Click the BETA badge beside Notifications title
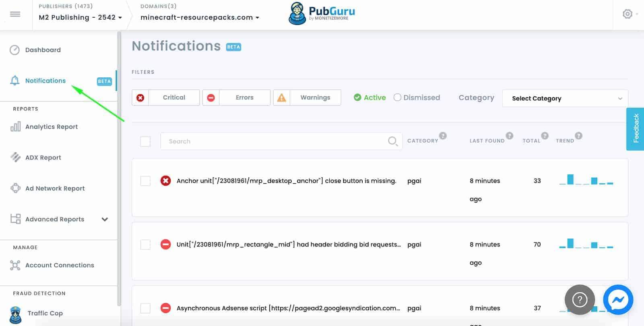 [x=233, y=47]
